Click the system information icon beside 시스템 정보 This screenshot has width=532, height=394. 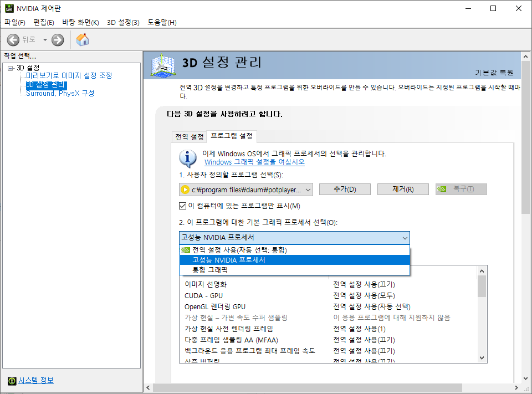coord(12,381)
